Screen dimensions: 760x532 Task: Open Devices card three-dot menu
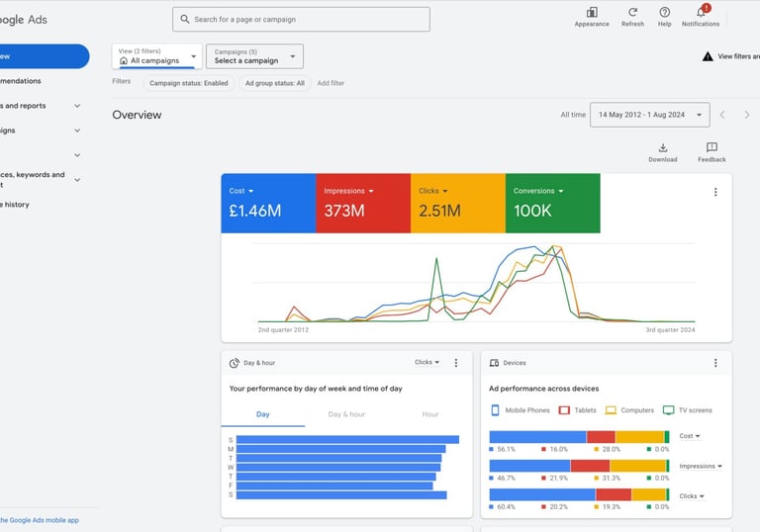click(715, 363)
